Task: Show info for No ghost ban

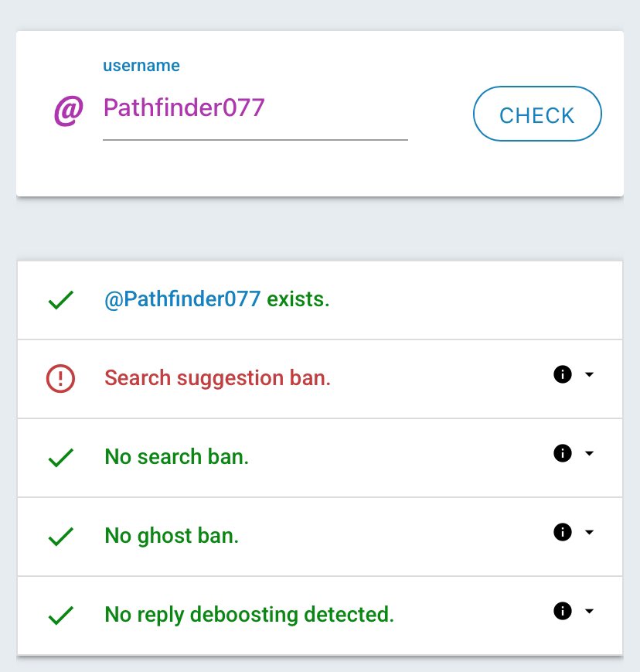Action: [x=563, y=532]
